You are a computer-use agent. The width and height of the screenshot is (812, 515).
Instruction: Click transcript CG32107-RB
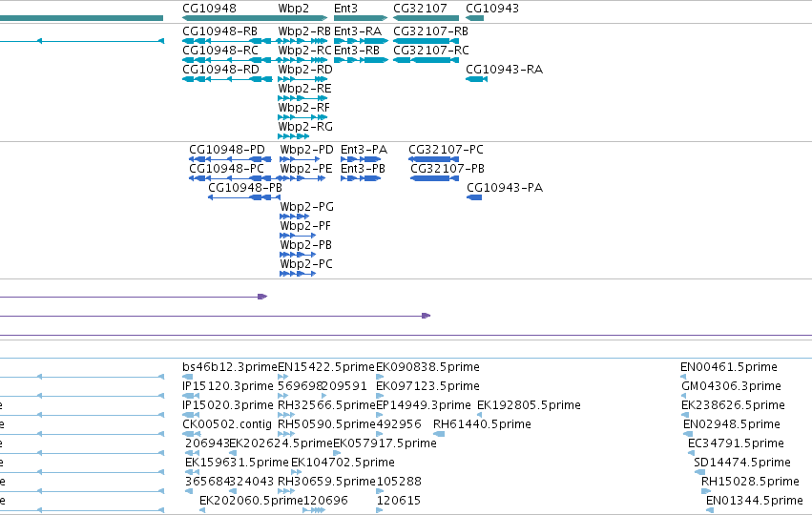coord(430,31)
